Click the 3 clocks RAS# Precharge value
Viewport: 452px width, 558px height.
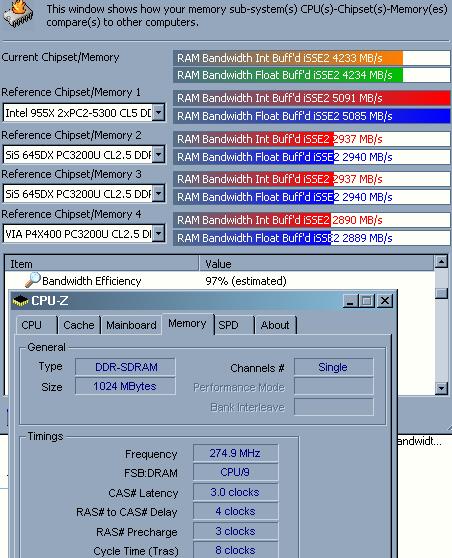click(235, 531)
